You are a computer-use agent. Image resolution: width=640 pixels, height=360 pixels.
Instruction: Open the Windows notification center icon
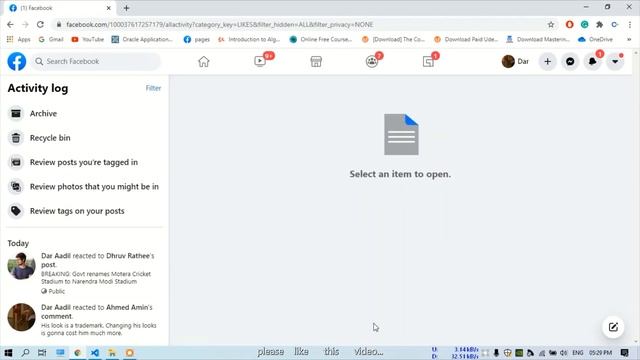624,353
